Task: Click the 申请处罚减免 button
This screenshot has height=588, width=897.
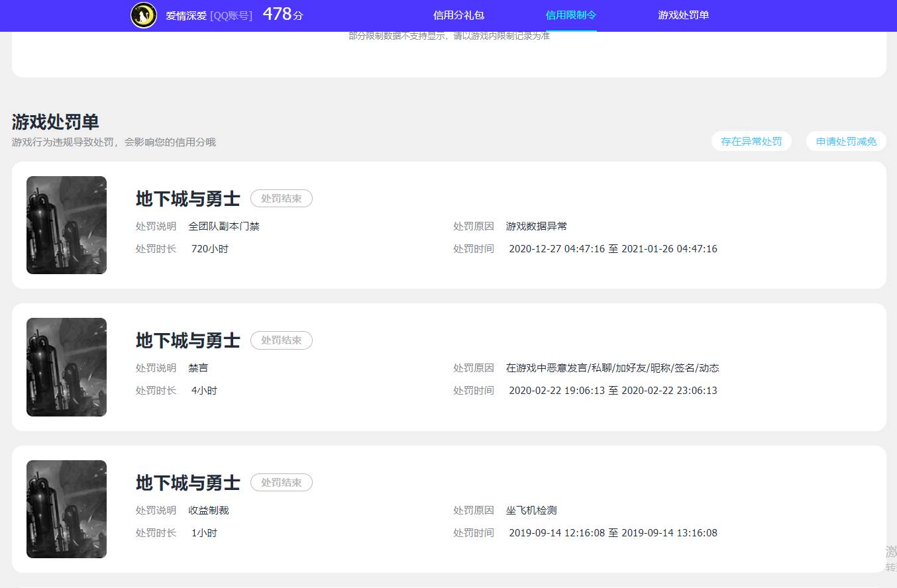Action: [845, 141]
